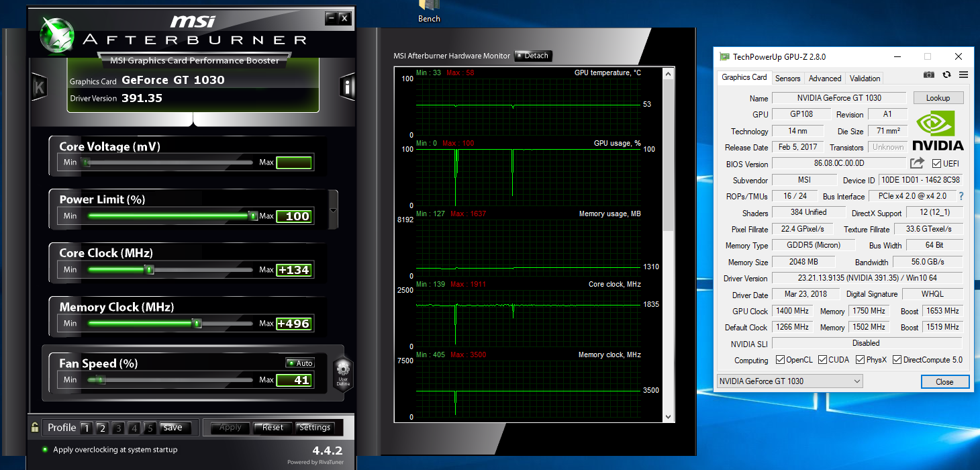The width and height of the screenshot is (980, 470).
Task: Toggle the OpenCL checkbox
Action: 780,360
